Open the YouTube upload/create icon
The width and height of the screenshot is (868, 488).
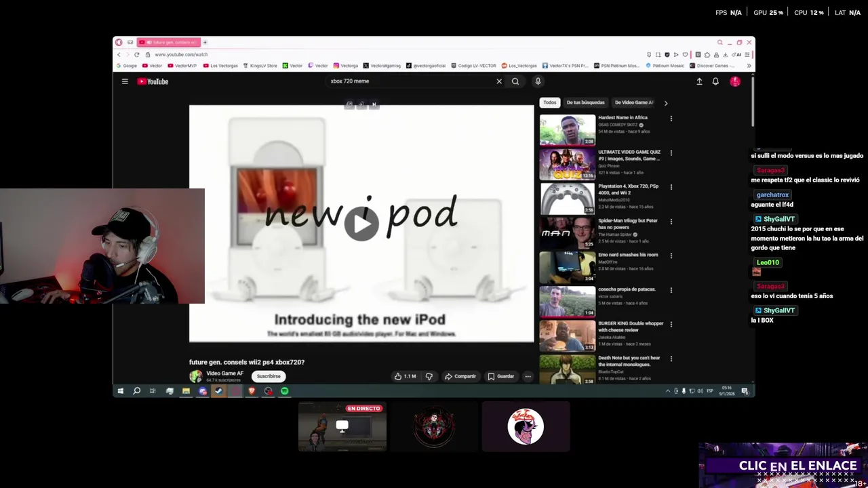(x=699, y=81)
